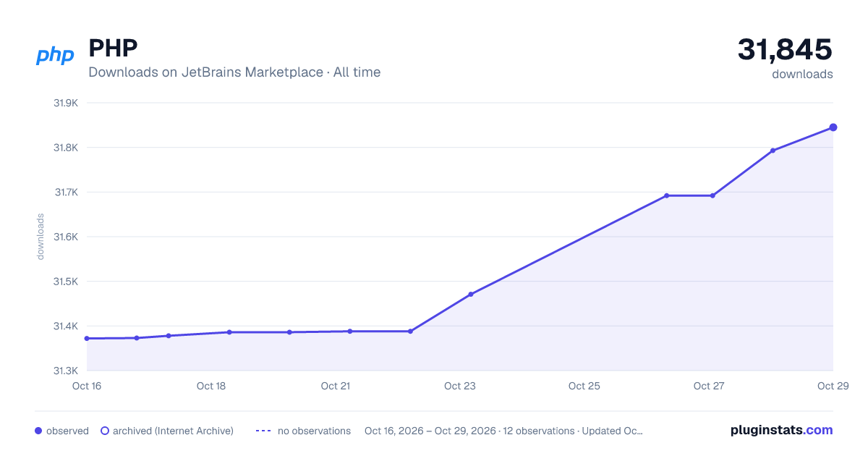
Task: Click the date range and 12 observations text
Action: point(503,431)
